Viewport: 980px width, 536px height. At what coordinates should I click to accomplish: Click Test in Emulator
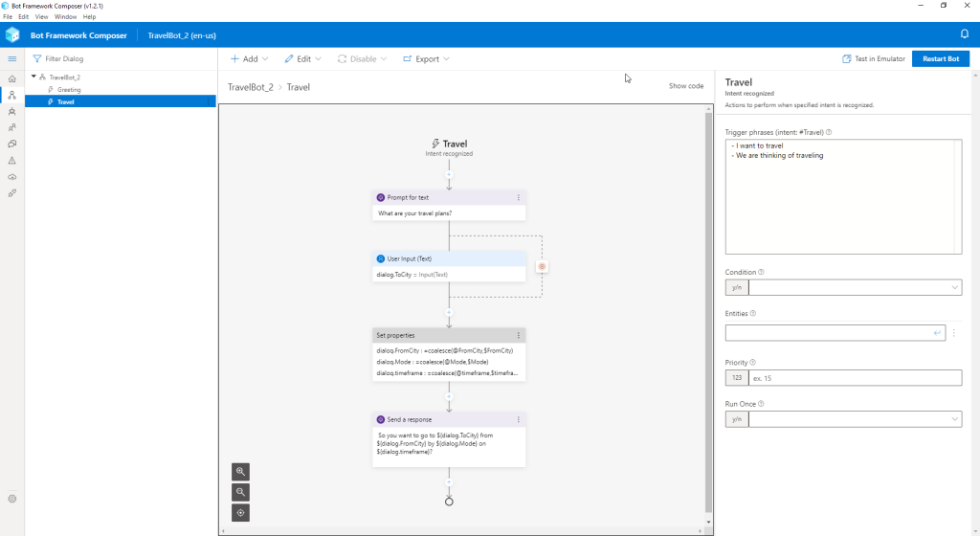coord(874,58)
